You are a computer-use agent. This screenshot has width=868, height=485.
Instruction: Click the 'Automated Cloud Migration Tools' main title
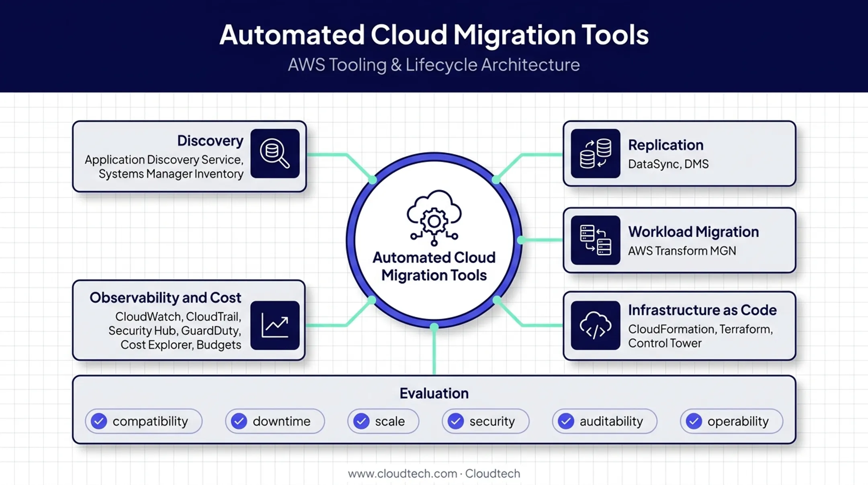[x=434, y=35]
